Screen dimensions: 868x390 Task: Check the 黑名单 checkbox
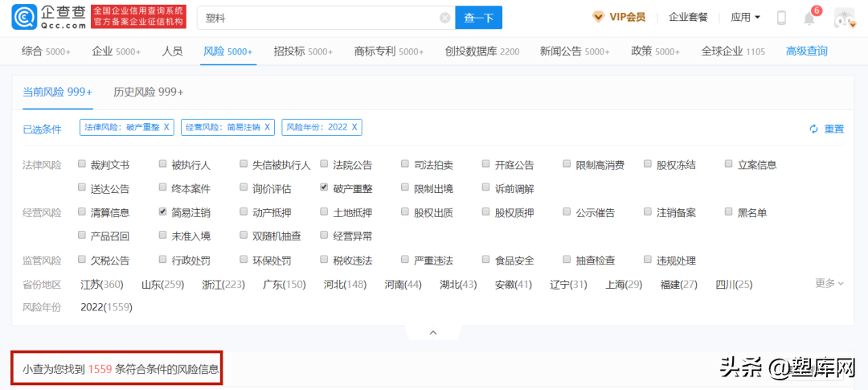(x=728, y=211)
